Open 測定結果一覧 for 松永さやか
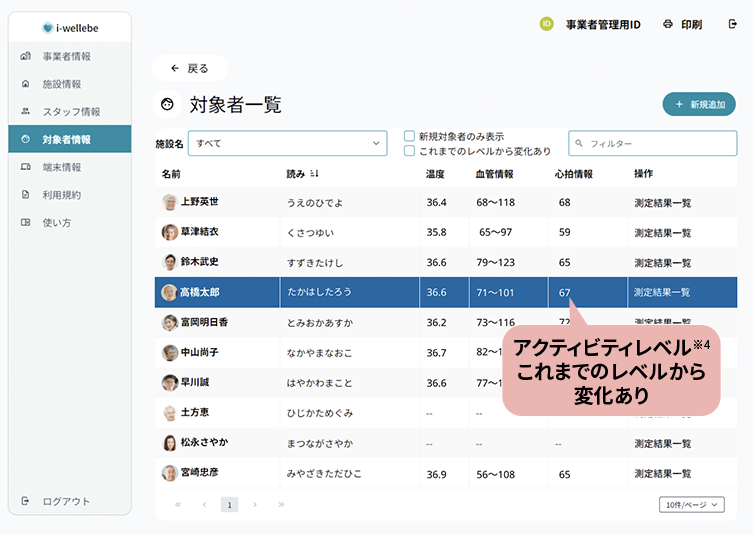 [663, 443]
